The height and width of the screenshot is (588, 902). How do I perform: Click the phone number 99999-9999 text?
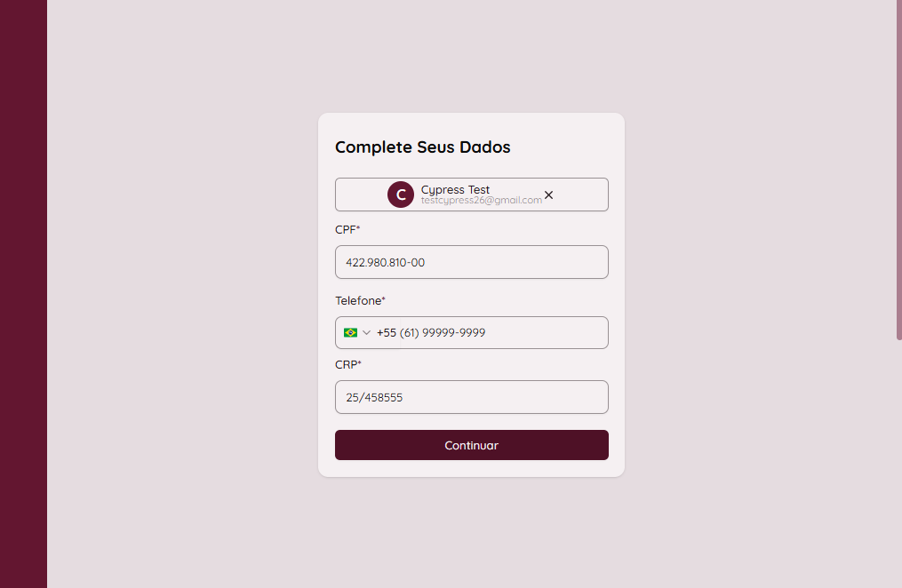[453, 332]
